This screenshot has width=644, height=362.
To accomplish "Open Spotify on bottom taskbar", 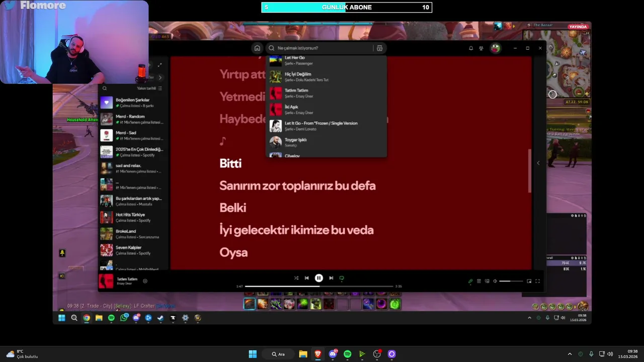I will (x=347, y=354).
